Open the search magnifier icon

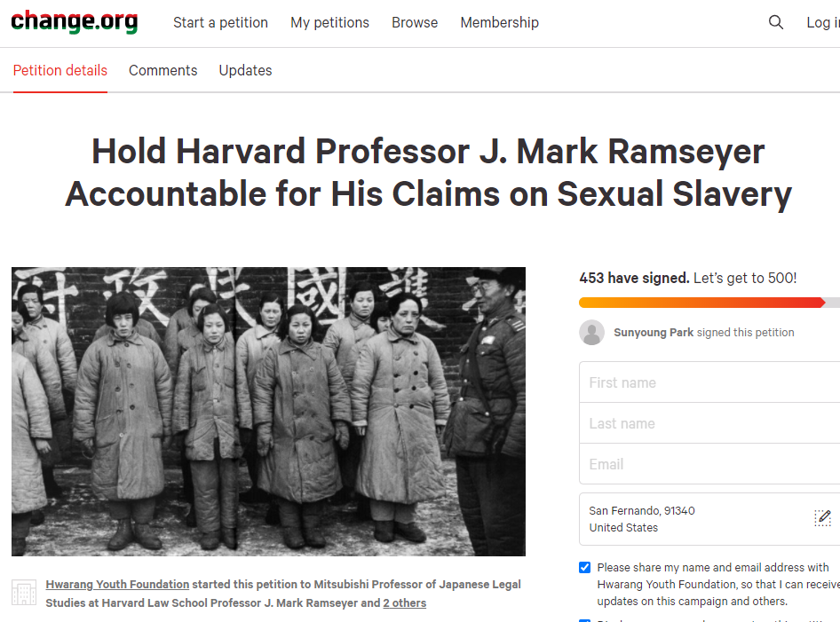tap(776, 22)
